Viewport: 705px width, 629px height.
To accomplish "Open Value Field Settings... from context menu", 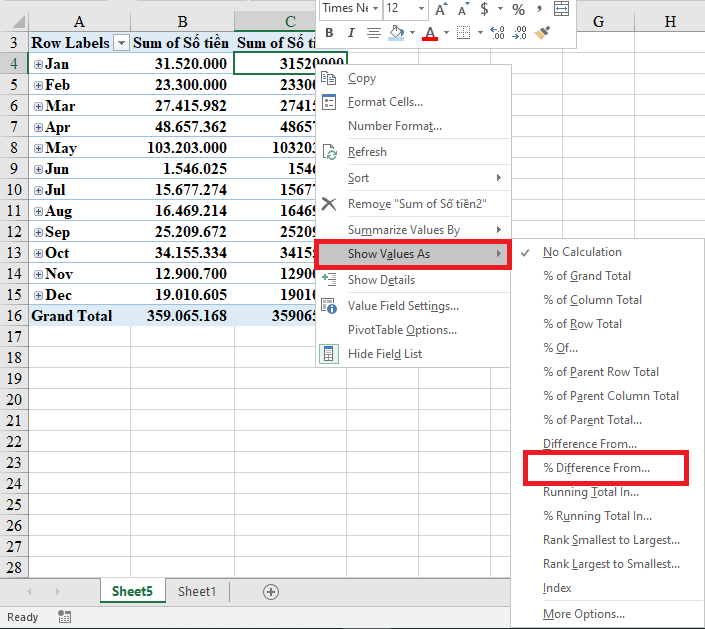I will [x=403, y=306].
